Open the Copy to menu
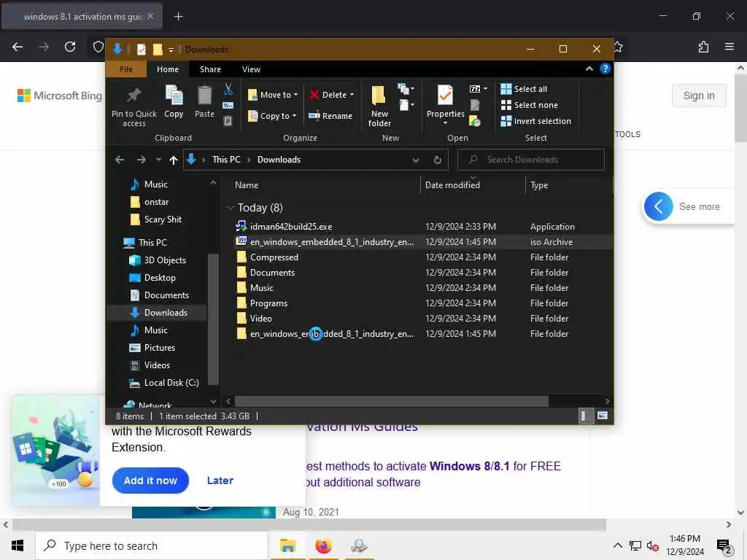This screenshot has width=747, height=560. 272,116
